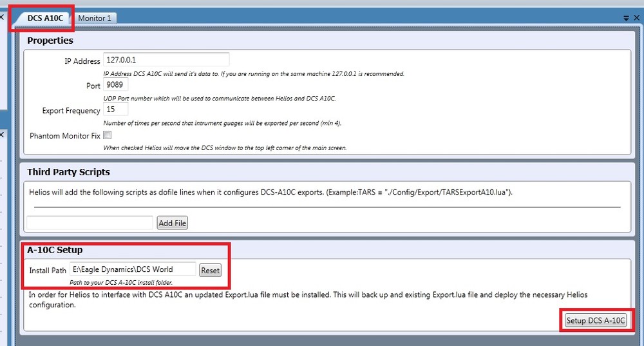Click the UDP Port number description text
This screenshot has width=644, height=346.
[220, 98]
